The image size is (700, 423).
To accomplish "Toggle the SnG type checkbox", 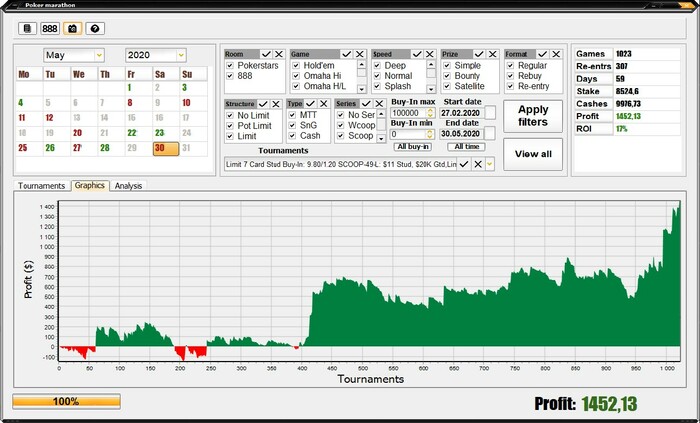I will pyautogui.click(x=292, y=125).
